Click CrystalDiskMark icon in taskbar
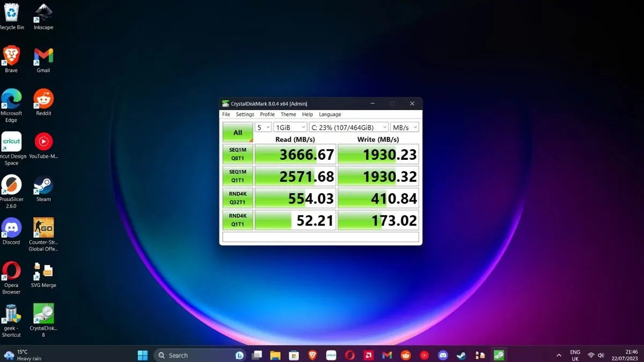Screen dimensions: 644x362 tap(499, 355)
